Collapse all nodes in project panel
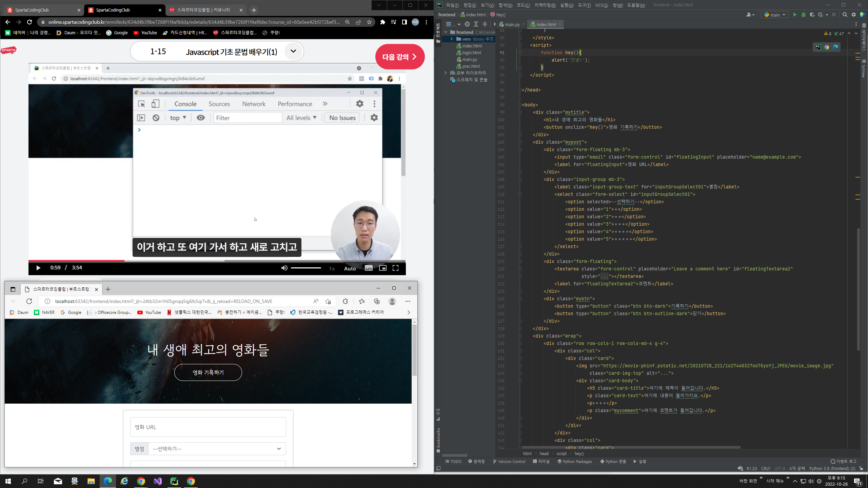 485,24
